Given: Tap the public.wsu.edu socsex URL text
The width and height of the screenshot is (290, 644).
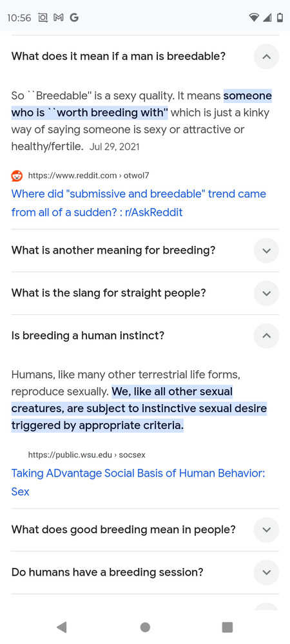Looking at the screenshot, I should 86,455.
